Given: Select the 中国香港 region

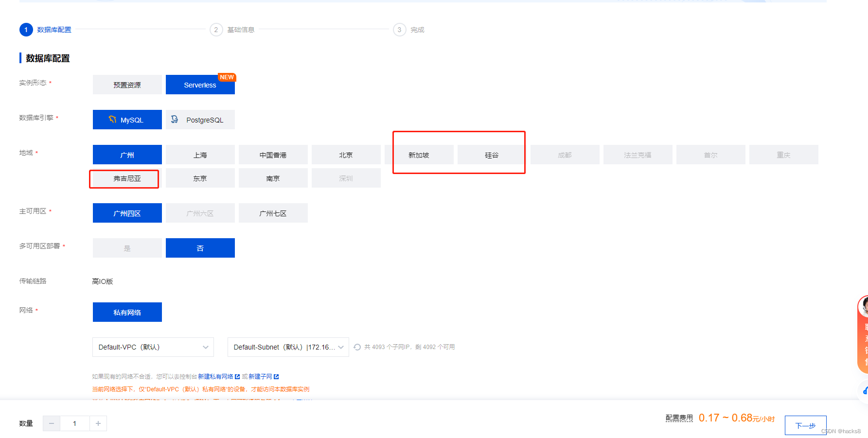Looking at the screenshot, I should click(273, 155).
